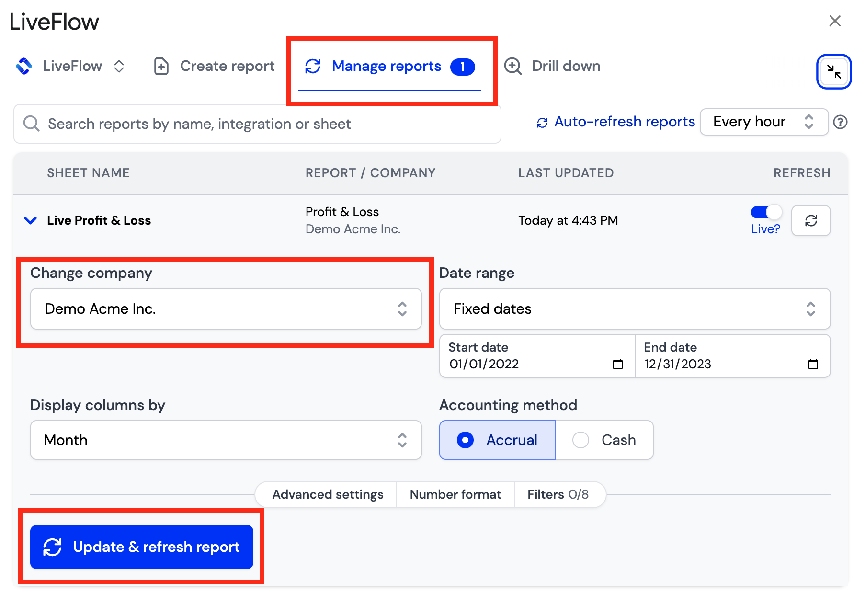The image size is (865, 616).
Task: Open the auto-refresh help question mark
Action: click(x=840, y=122)
